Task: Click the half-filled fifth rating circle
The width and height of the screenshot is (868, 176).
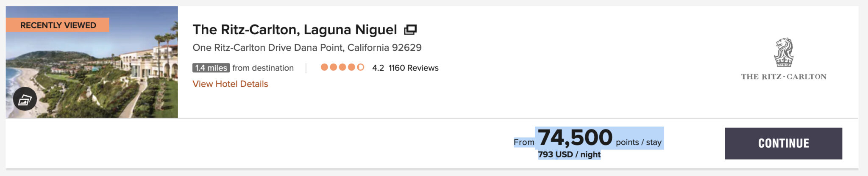Action: (360, 67)
